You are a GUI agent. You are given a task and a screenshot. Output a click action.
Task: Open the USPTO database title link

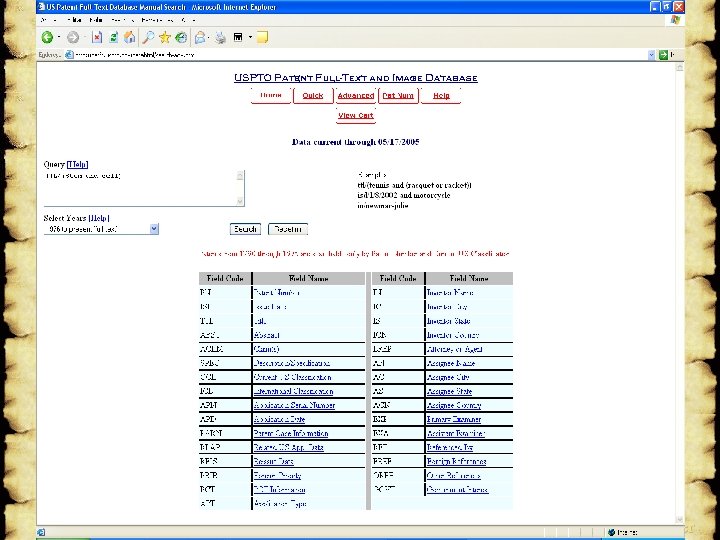(356, 78)
